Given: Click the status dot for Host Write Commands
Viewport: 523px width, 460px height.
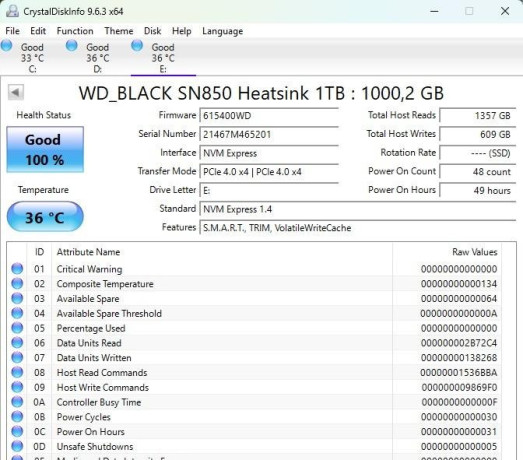Looking at the screenshot, I should [x=17, y=387].
